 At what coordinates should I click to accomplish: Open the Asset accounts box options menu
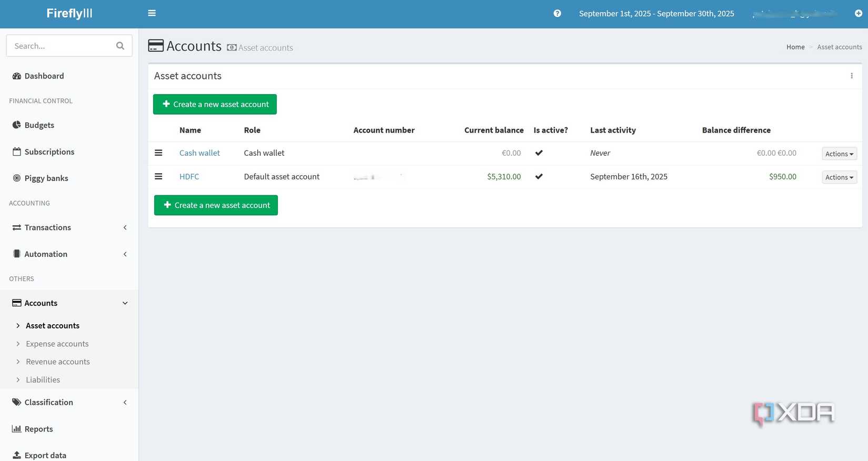(x=852, y=76)
